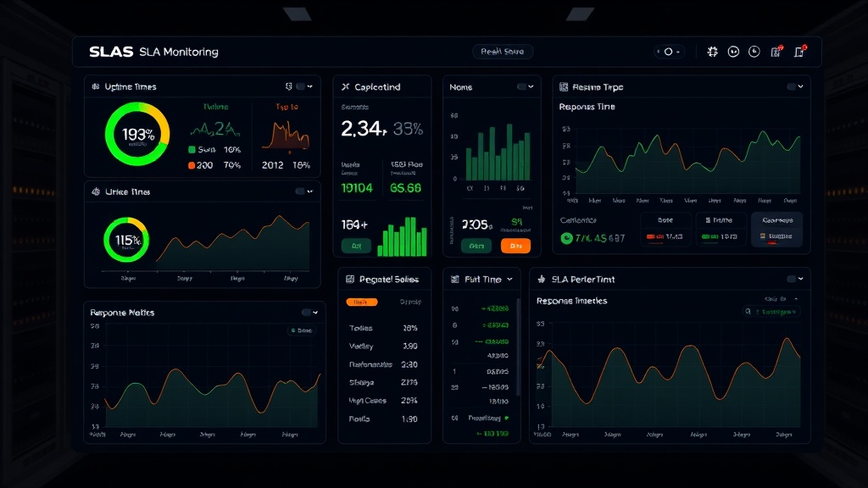Click the icon beside Urice Tines title

96,191
